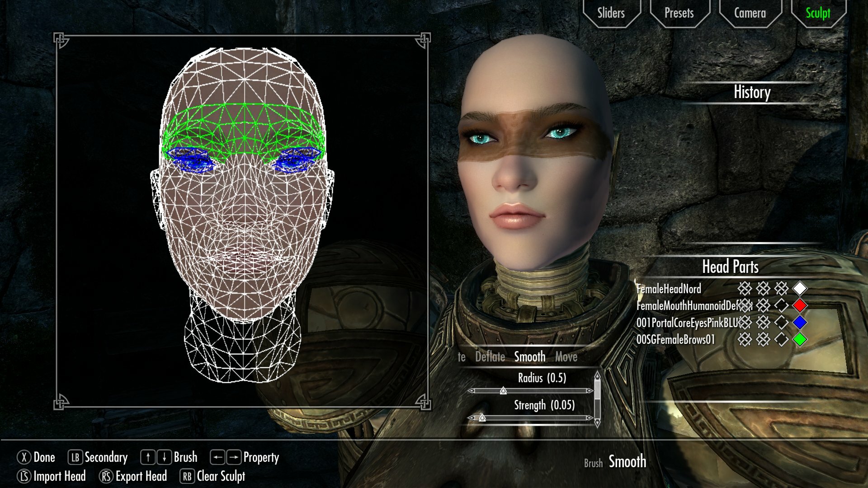Click the Property label in bottom bar
Screen dimensions: 868x488
point(261,458)
